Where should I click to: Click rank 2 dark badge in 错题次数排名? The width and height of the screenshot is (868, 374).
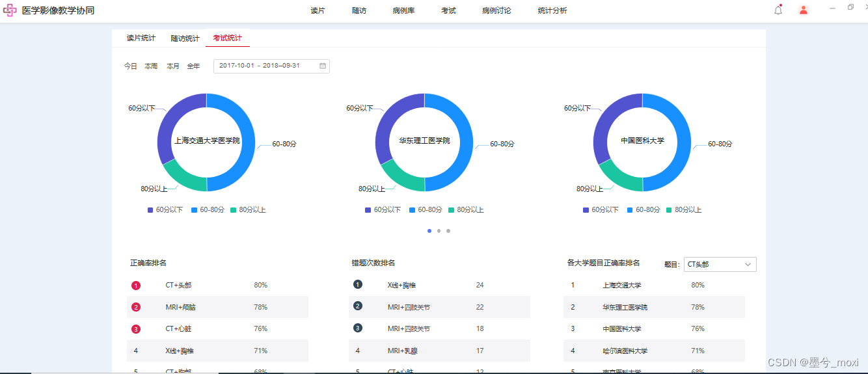click(358, 306)
